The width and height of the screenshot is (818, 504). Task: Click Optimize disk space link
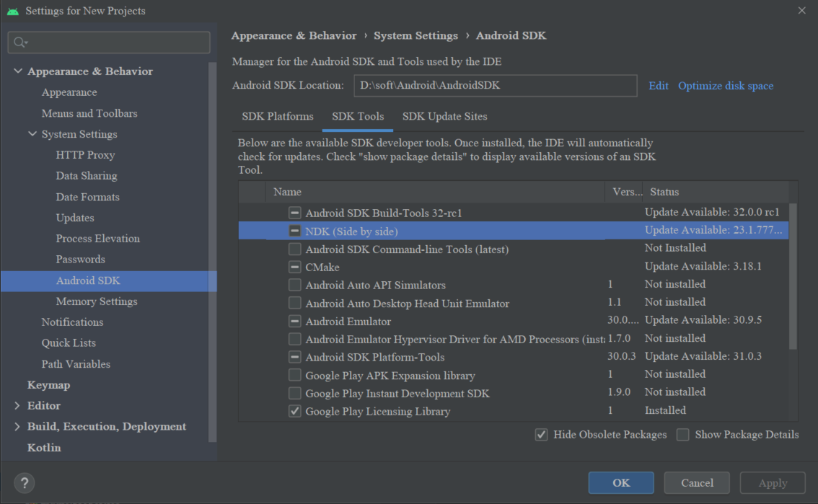click(x=726, y=86)
